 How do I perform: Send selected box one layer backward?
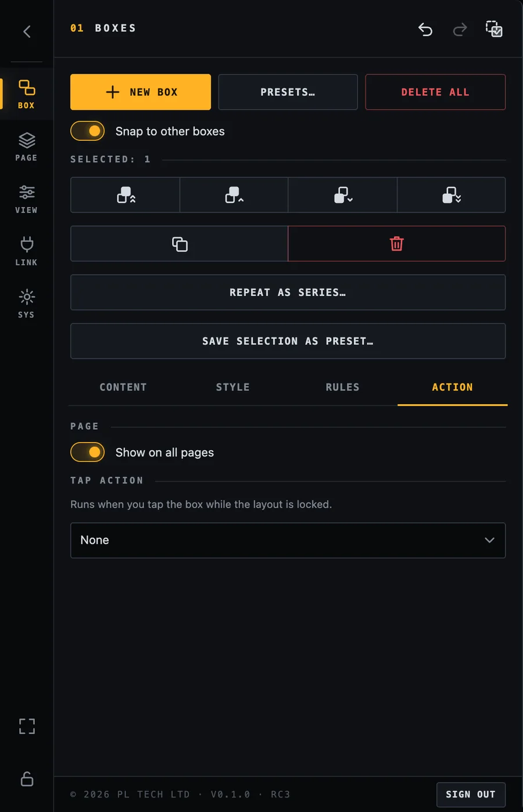(343, 195)
